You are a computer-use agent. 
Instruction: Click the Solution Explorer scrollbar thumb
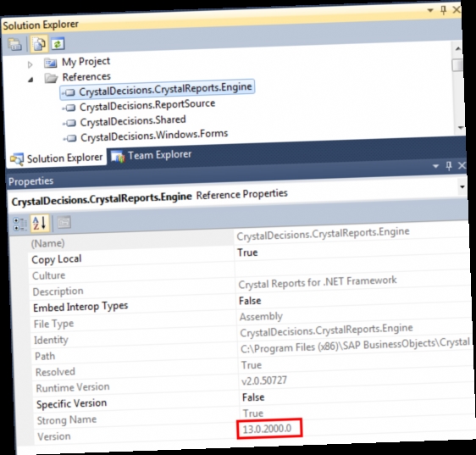coord(457,65)
